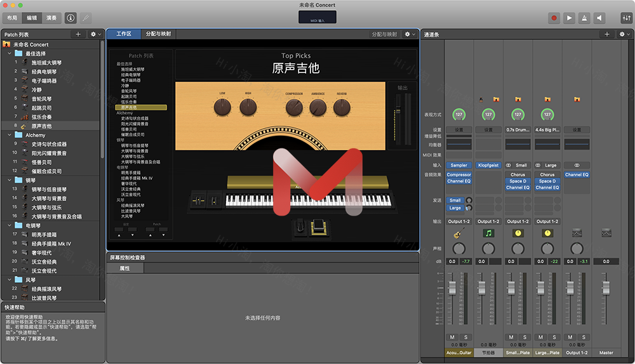Click the small metronome icon above 节拍器 strip

pos(481,99)
